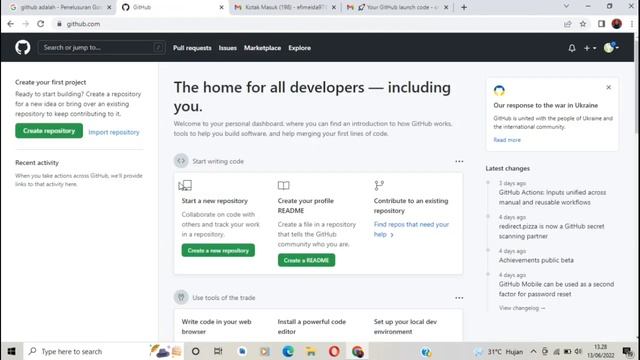The height and width of the screenshot is (360, 640).
Task: Click the Use tools of the trade icon
Action: [x=181, y=297]
